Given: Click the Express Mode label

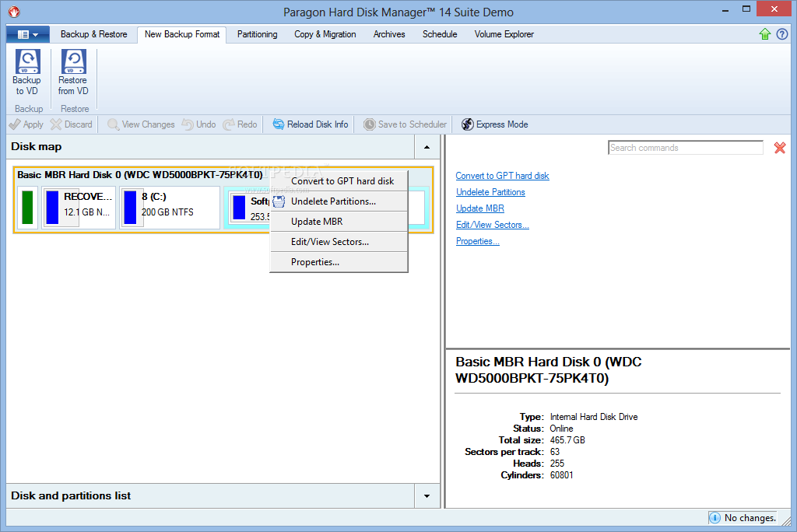Looking at the screenshot, I should pos(502,124).
